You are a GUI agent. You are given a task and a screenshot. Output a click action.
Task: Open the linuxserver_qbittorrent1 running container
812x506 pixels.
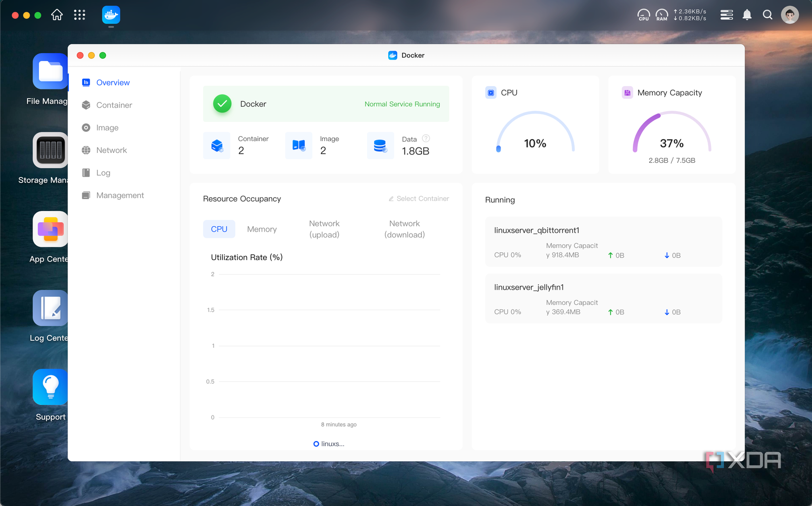point(603,241)
